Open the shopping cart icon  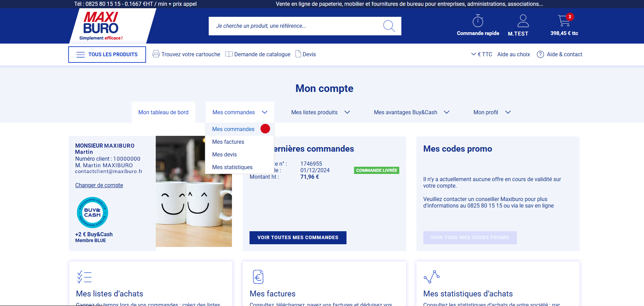click(564, 21)
